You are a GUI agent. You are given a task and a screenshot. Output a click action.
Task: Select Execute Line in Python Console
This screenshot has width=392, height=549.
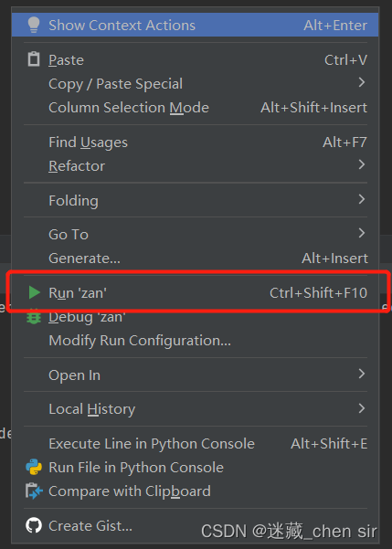click(x=196, y=444)
